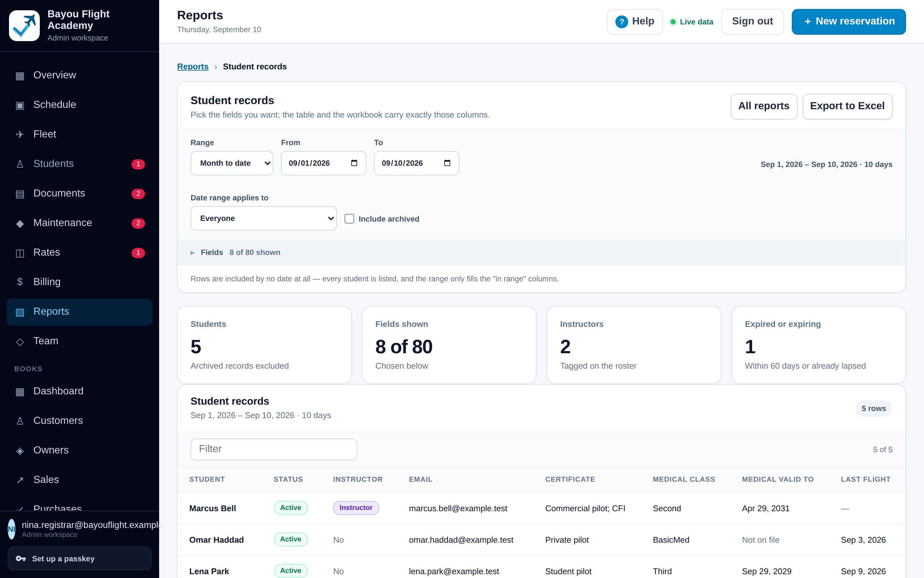Image resolution: width=924 pixels, height=578 pixels.
Task: Click the Sales arrow icon
Action: pyautogui.click(x=20, y=480)
